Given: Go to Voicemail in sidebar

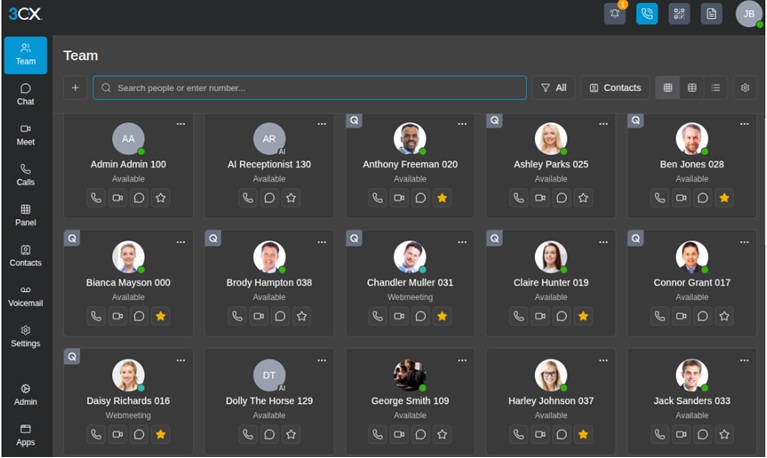Looking at the screenshot, I should pos(25,295).
